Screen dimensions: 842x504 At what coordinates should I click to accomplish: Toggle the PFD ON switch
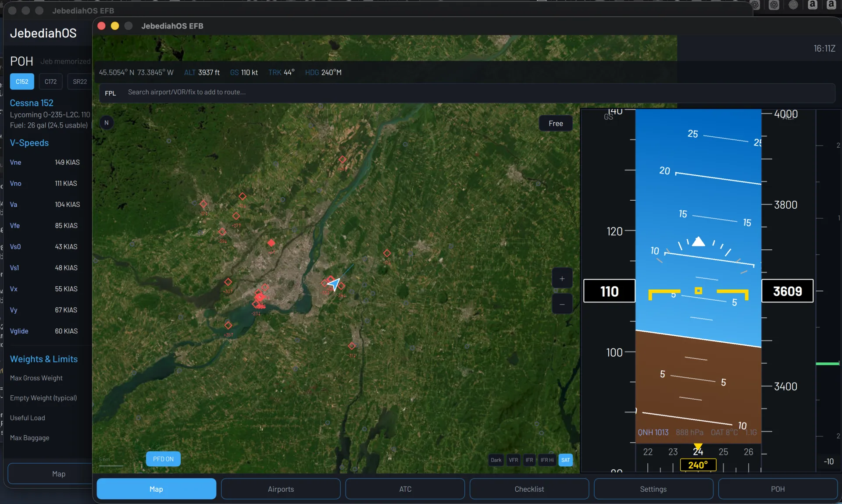(163, 459)
